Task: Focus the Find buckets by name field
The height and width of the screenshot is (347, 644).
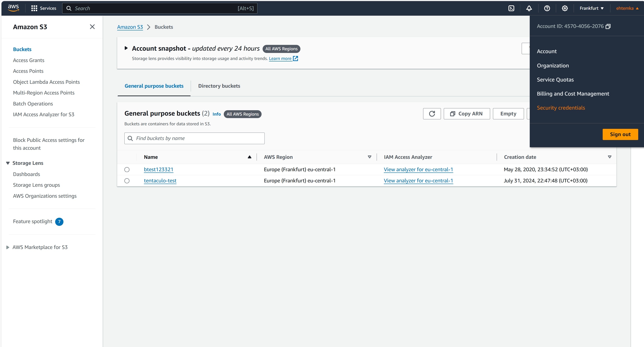Action: click(194, 138)
